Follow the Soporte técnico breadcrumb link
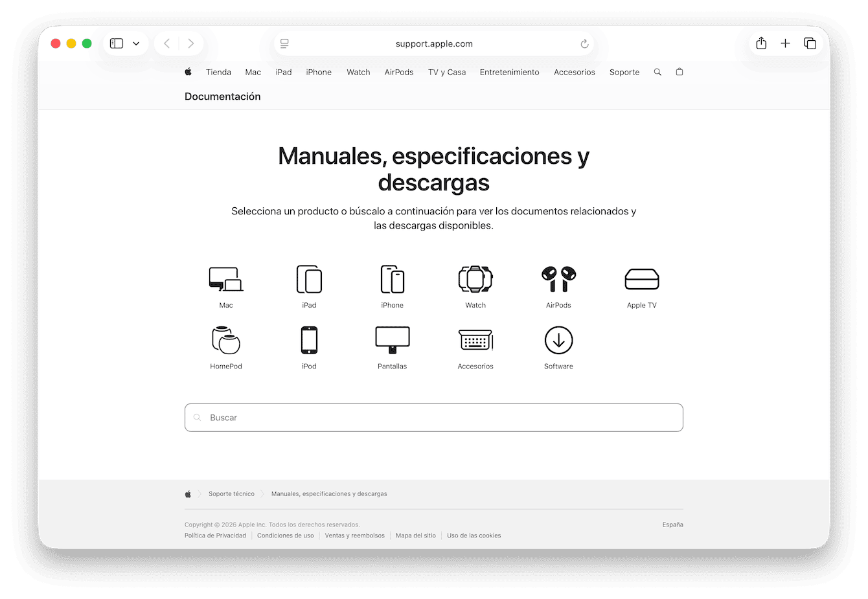Viewport: 868px width, 599px height. click(x=231, y=494)
